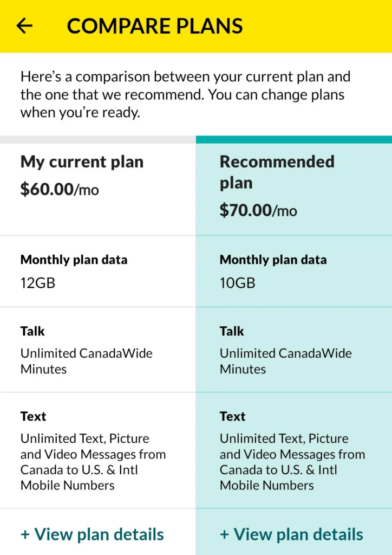Tap recommended plan Text section heading

pyautogui.click(x=233, y=416)
